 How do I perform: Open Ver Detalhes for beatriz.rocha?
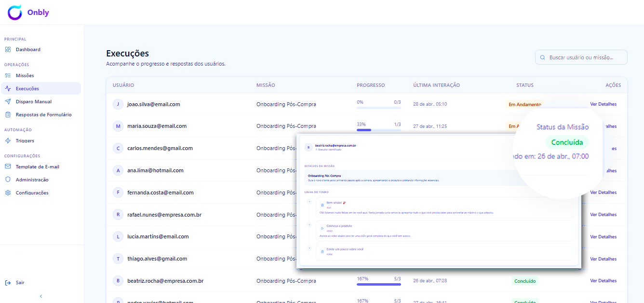(603, 281)
